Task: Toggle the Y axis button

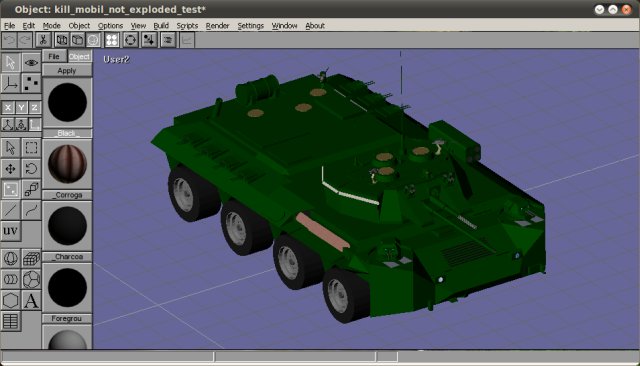Action: coord(21,108)
